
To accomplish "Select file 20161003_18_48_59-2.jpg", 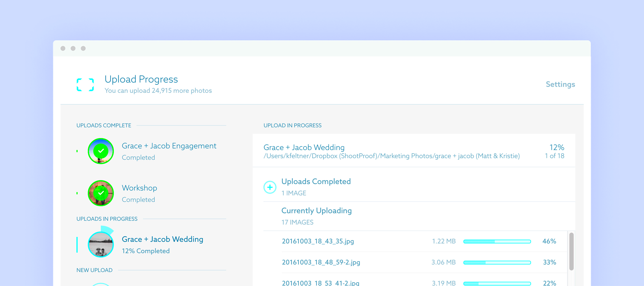I will (321, 262).
